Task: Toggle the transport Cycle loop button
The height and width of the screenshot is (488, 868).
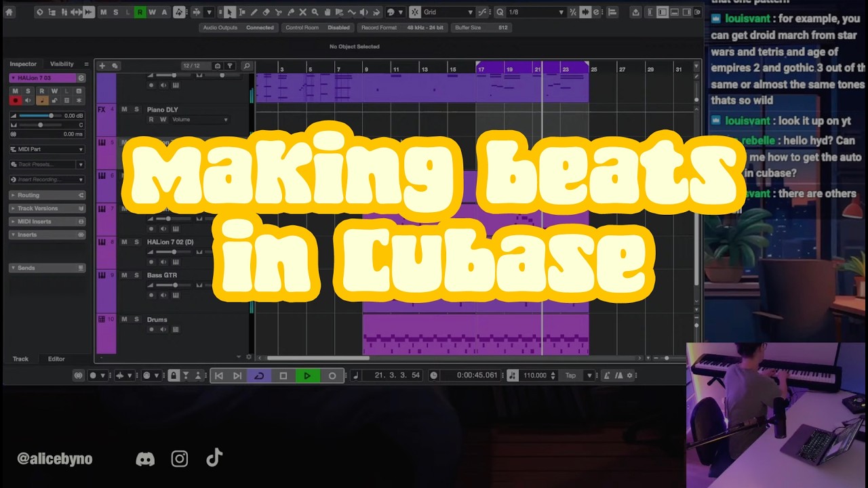Action: pos(259,375)
